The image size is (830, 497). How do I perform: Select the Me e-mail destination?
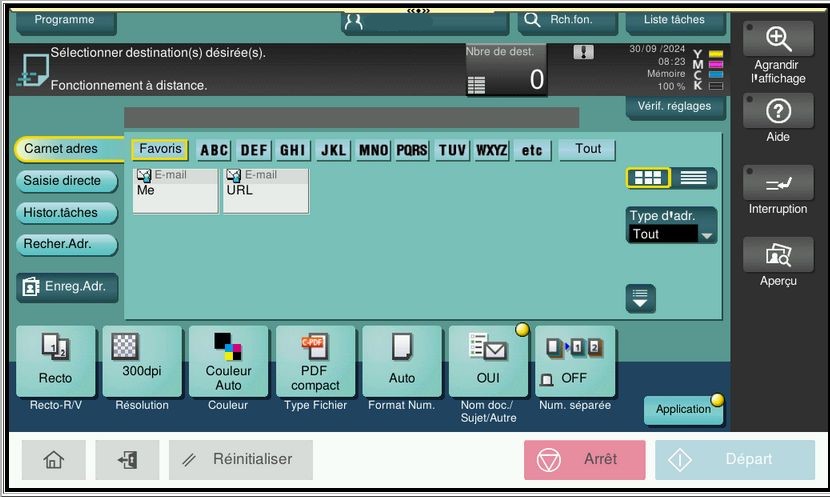coord(175,191)
